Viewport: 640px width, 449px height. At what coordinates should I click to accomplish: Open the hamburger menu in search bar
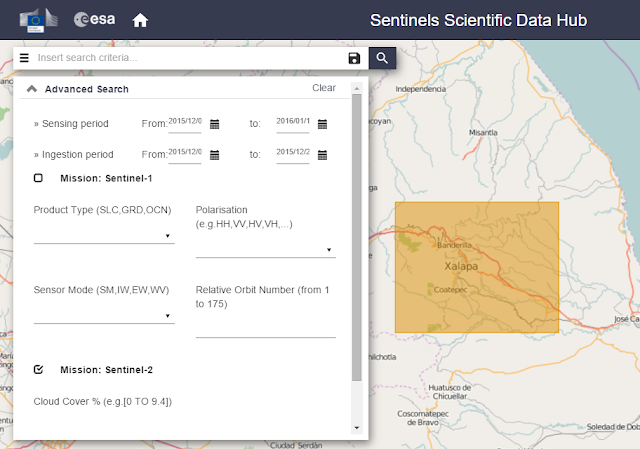[x=24, y=58]
